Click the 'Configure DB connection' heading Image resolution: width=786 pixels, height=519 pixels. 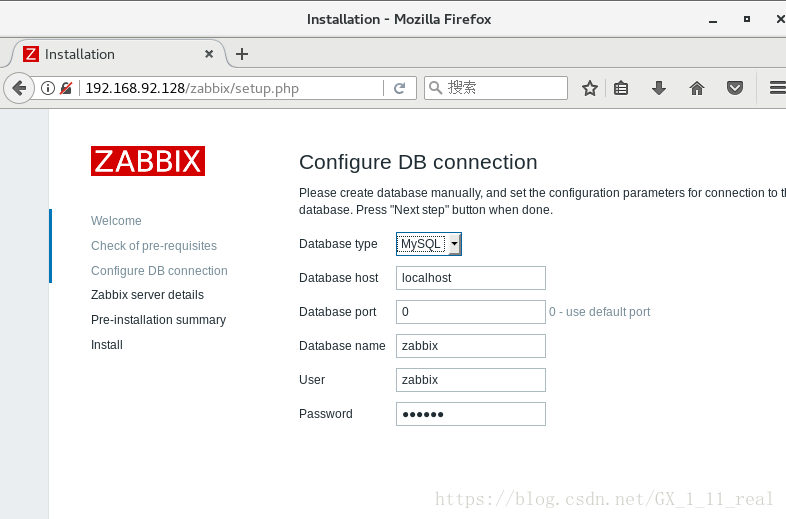click(418, 162)
